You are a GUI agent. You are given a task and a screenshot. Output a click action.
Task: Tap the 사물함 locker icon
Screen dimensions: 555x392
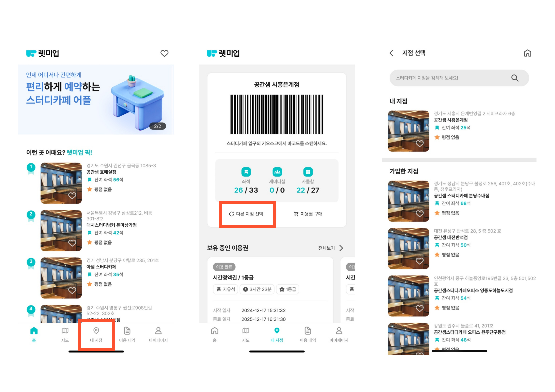(308, 172)
